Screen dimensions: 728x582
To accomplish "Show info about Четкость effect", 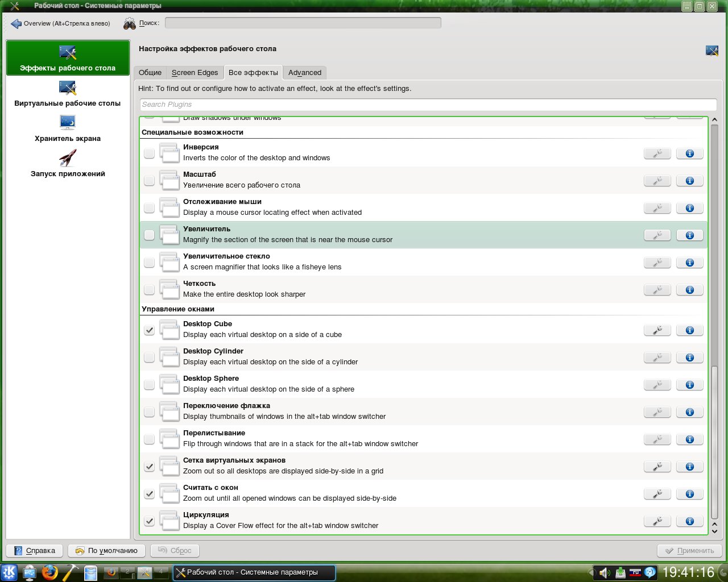I will click(x=689, y=290).
